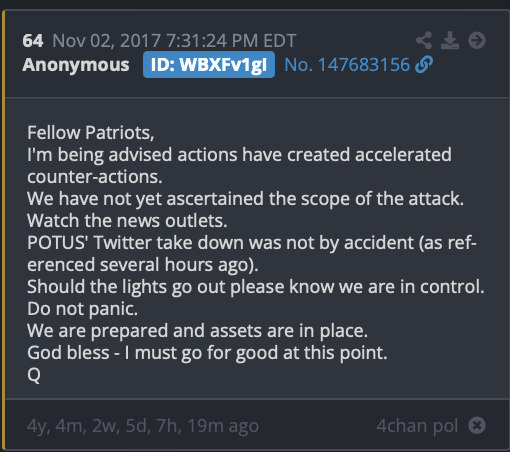510x452 pixels.
Task: Click the Nov 02, 2017 timestamp
Action: point(174,41)
